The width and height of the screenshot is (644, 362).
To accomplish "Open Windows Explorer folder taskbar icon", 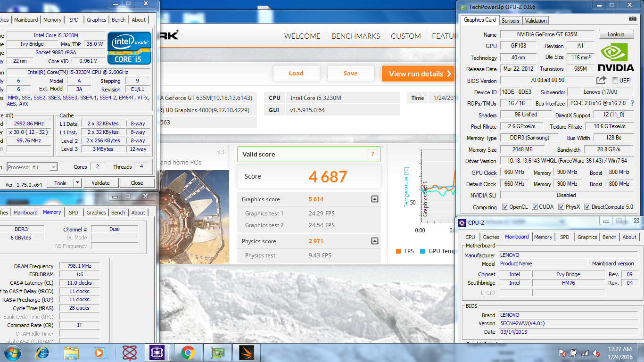I will (x=71, y=353).
